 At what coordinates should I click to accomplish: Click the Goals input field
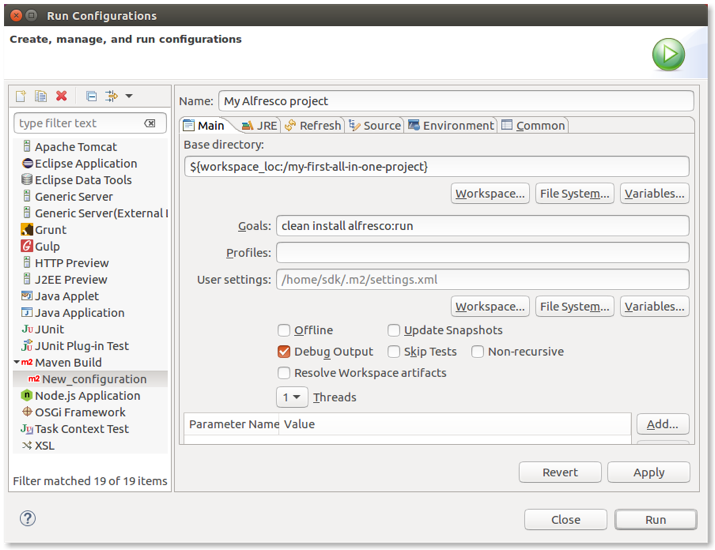click(x=482, y=226)
